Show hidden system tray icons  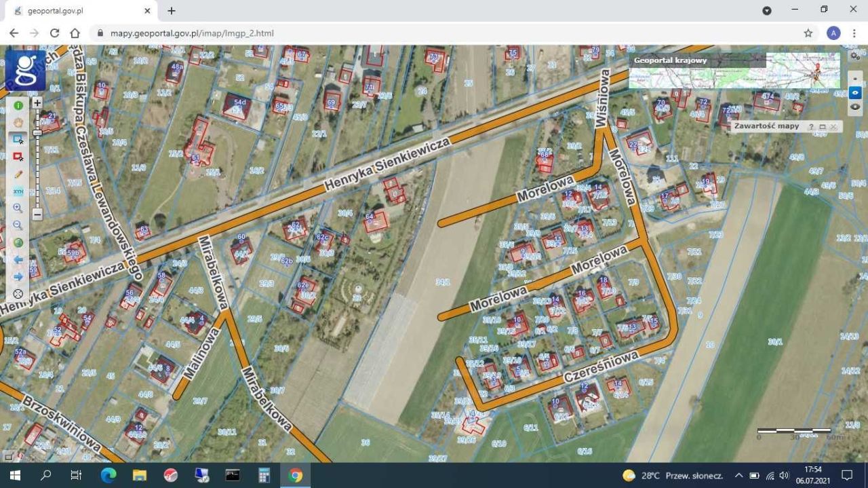[x=738, y=475]
